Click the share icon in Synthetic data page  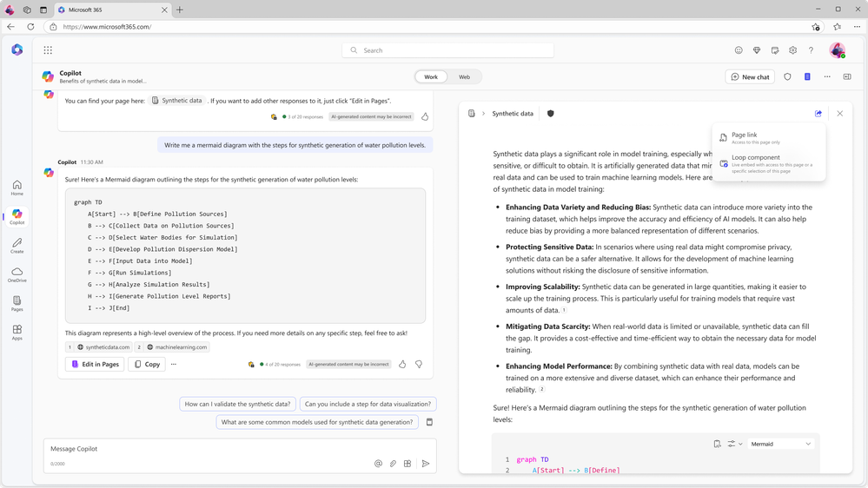tap(818, 114)
